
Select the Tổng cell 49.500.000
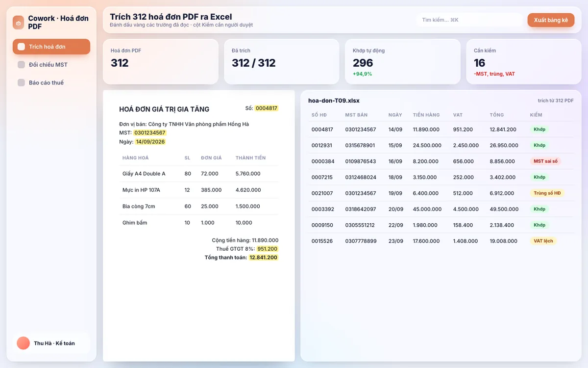pos(504,209)
